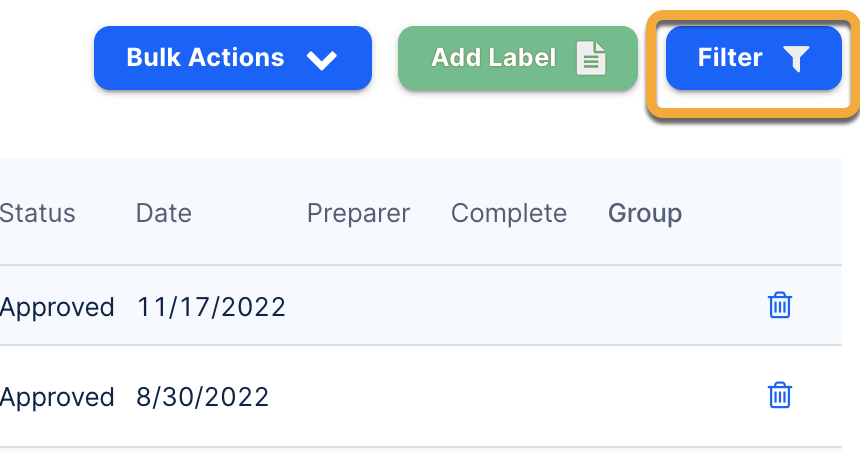Select the bold Group column header
This screenshot has width=860, height=452.
(x=645, y=213)
